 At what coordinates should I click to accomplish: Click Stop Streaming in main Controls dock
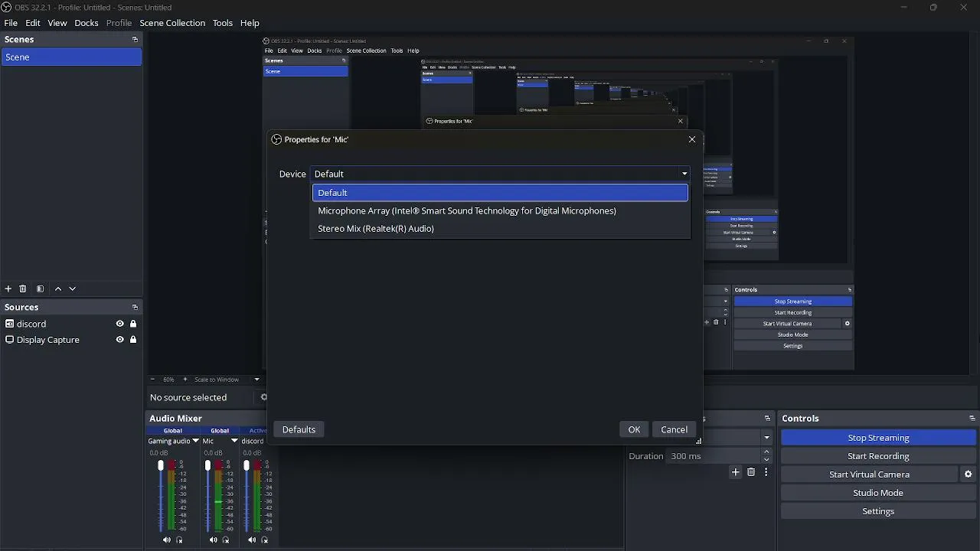pos(878,438)
